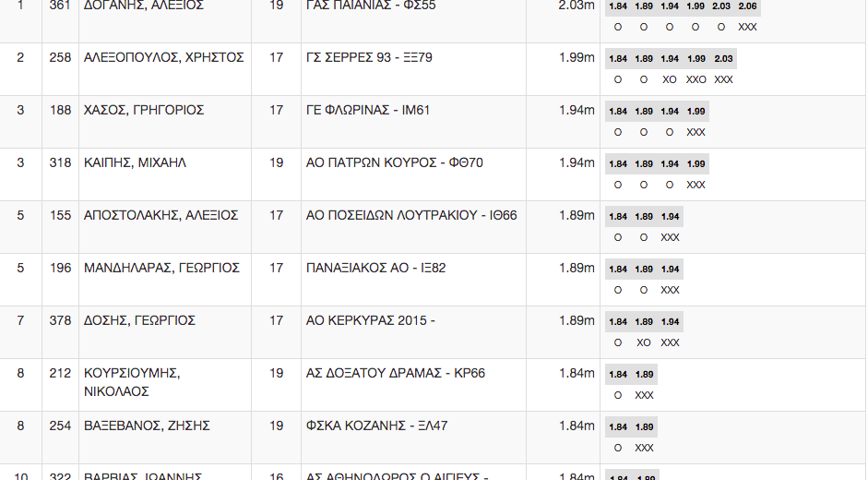The height and width of the screenshot is (480, 868).
Task: Click club ΓΕ ΦΛΩΡΙΝΑΣ - ΙΜ61
Action: pyautogui.click(x=368, y=110)
